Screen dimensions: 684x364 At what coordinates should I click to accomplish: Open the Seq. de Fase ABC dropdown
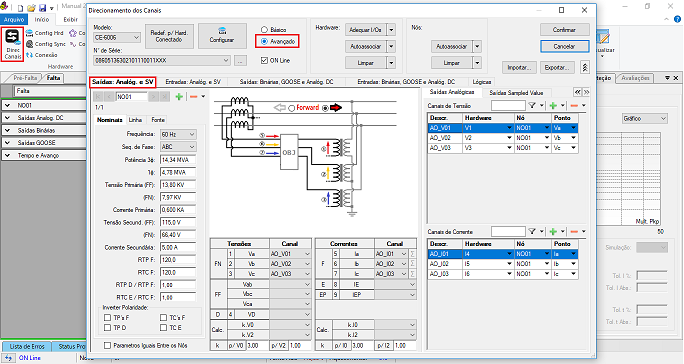click(192, 147)
